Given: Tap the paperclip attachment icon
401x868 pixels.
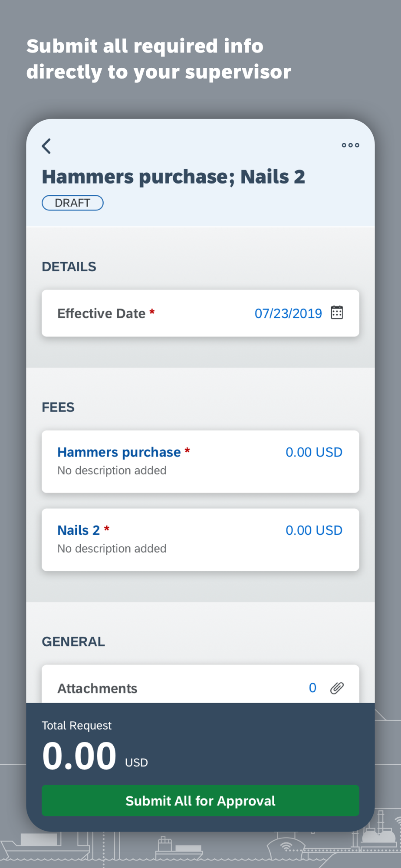Looking at the screenshot, I should click(337, 688).
